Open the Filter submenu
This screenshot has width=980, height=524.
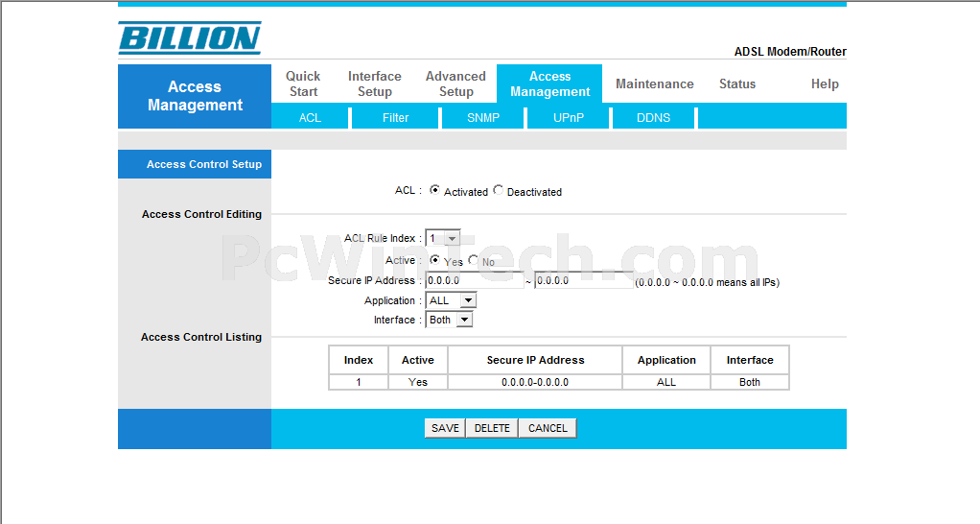pyautogui.click(x=395, y=117)
